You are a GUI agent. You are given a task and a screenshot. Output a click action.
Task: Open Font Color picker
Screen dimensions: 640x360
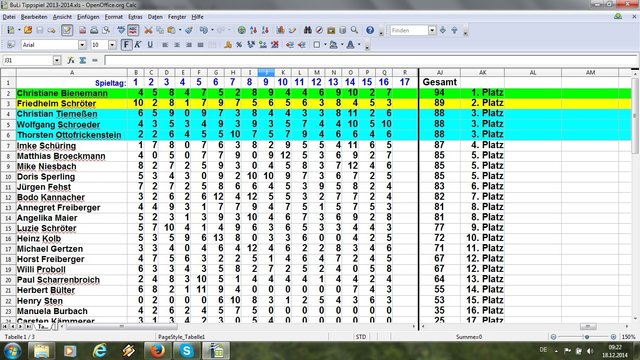coord(350,45)
